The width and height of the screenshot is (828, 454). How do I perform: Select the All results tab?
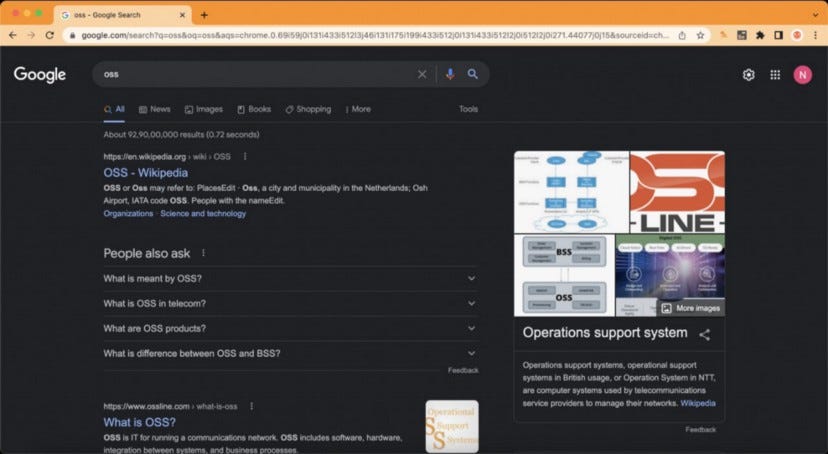114,109
